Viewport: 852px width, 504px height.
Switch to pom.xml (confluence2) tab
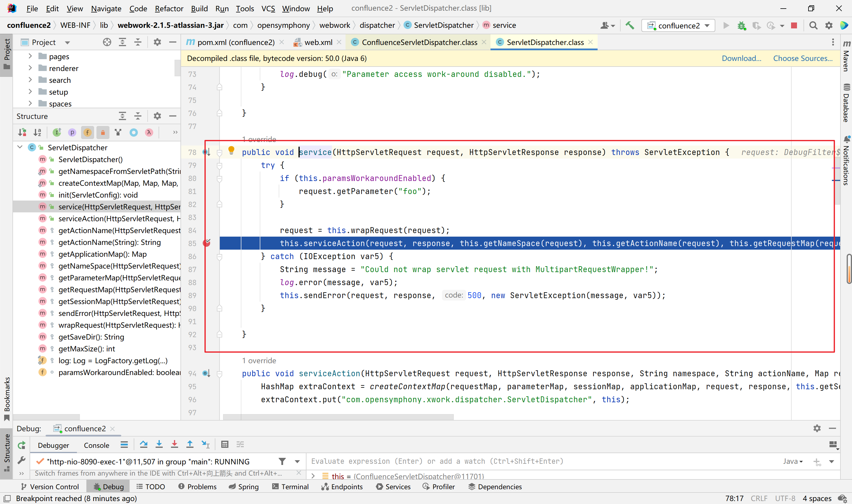pyautogui.click(x=235, y=42)
